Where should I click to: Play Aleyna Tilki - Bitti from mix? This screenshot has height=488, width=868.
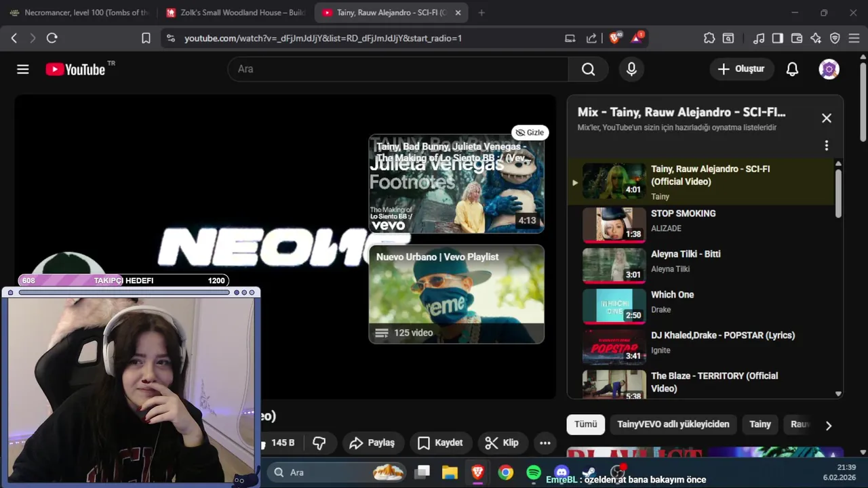(x=701, y=265)
